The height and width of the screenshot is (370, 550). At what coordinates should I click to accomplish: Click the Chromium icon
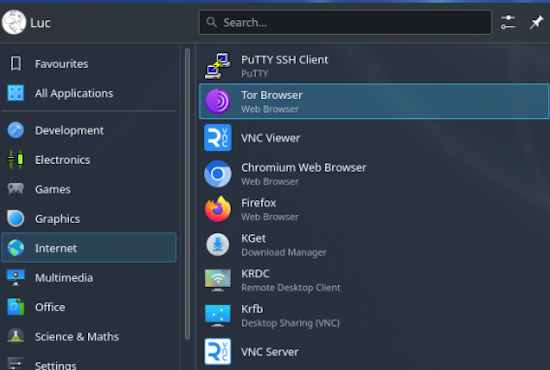[x=218, y=174]
